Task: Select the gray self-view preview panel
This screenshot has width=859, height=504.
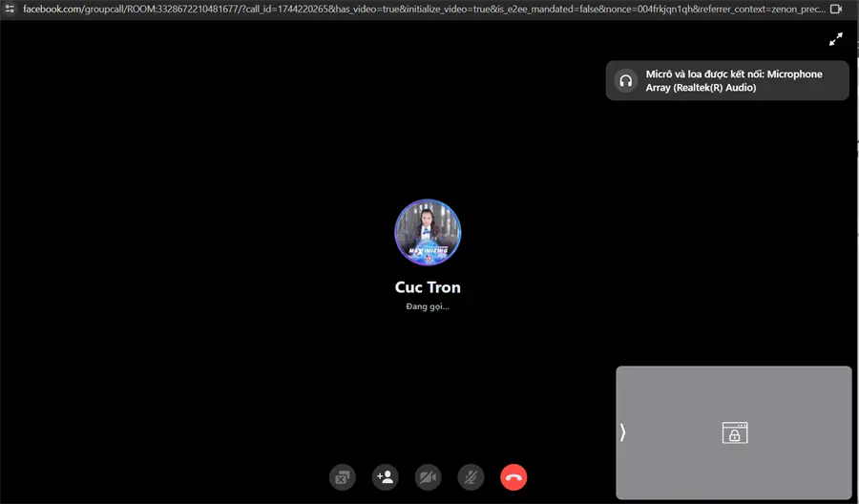Action: pyautogui.click(x=734, y=432)
